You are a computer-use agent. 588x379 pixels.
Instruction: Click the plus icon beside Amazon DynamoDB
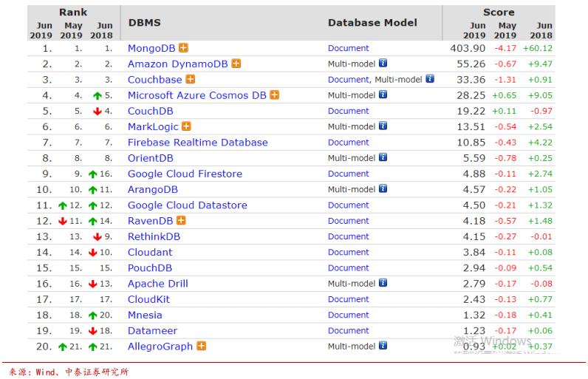point(236,64)
